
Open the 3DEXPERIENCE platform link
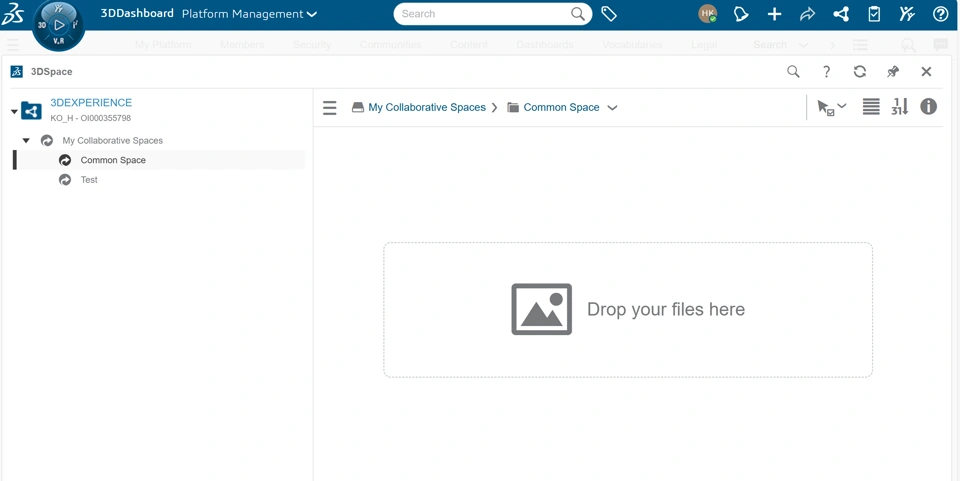tap(91, 103)
